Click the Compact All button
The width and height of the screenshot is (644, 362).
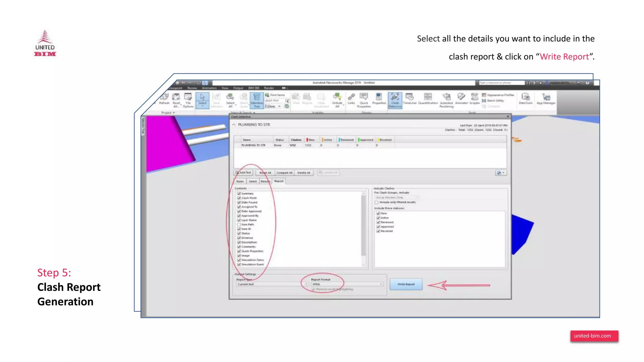coord(284,173)
